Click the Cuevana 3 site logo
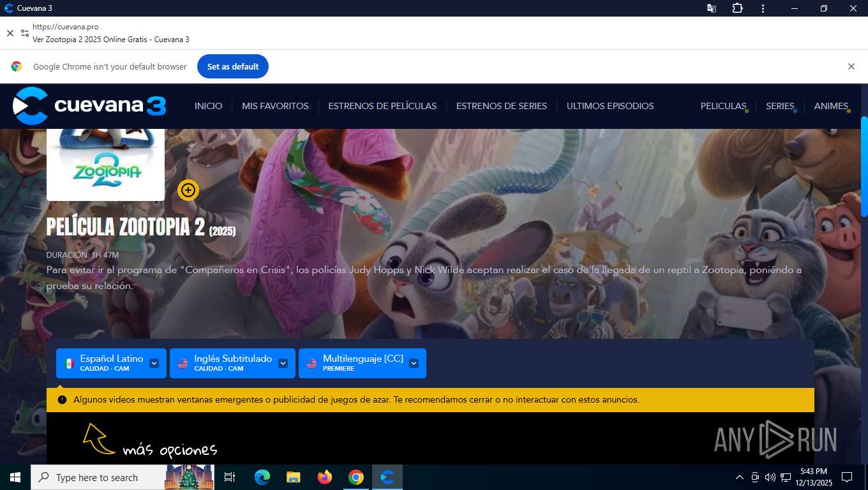Image resolution: width=868 pixels, height=490 pixels. pos(90,105)
